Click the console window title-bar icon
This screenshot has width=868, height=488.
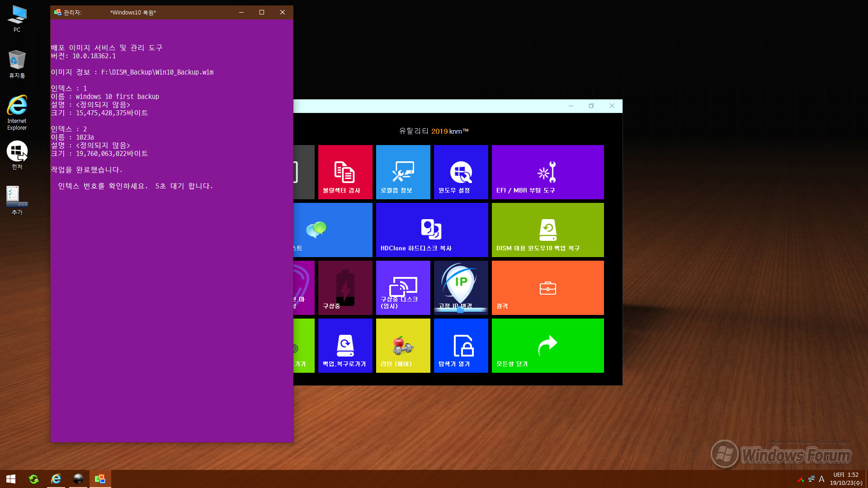[57, 12]
